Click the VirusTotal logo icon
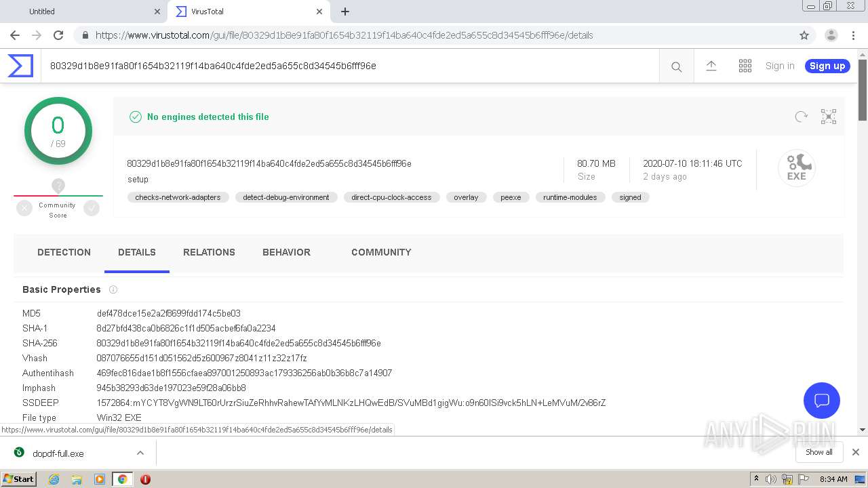This screenshot has height=488, width=868. pos(20,66)
